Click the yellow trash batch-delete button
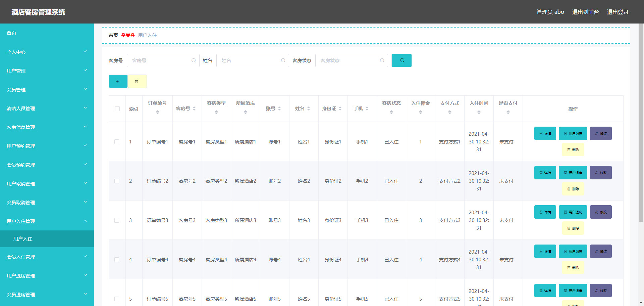This screenshot has width=644, height=306. coord(137,81)
